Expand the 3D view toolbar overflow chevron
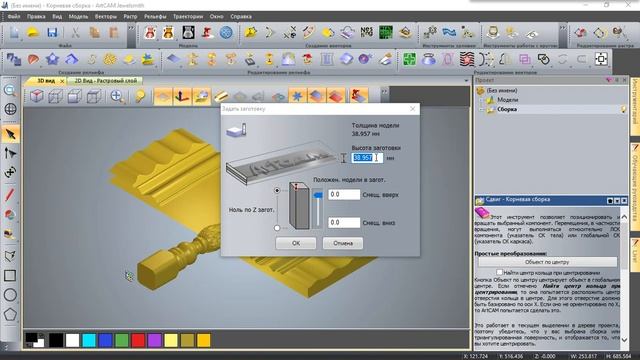Screen dimensions: 640x360 click(384, 92)
